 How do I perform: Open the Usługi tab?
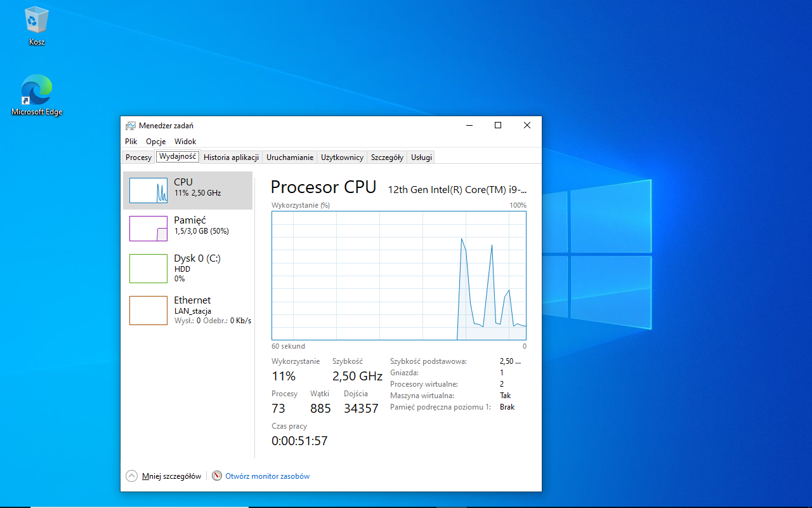[x=421, y=157]
